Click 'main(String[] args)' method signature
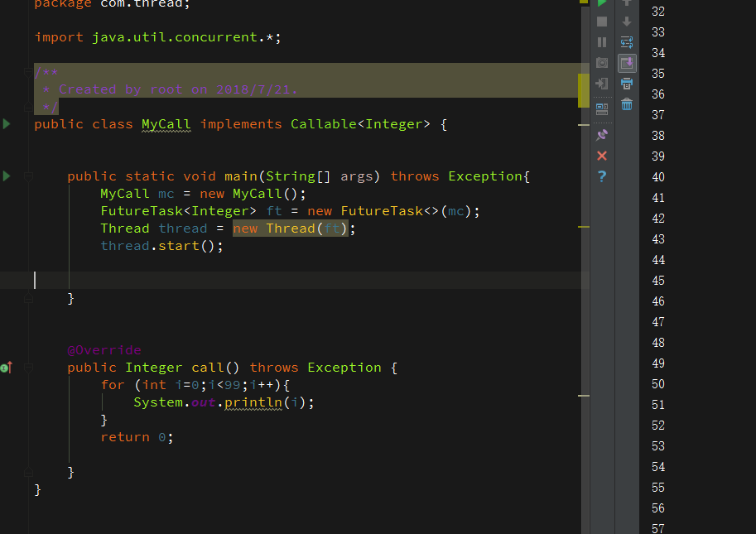 point(302,176)
